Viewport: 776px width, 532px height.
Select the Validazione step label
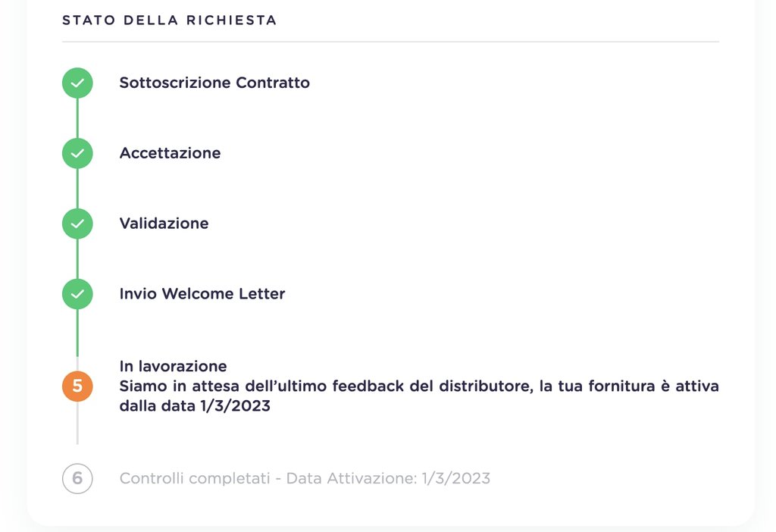coord(164,224)
